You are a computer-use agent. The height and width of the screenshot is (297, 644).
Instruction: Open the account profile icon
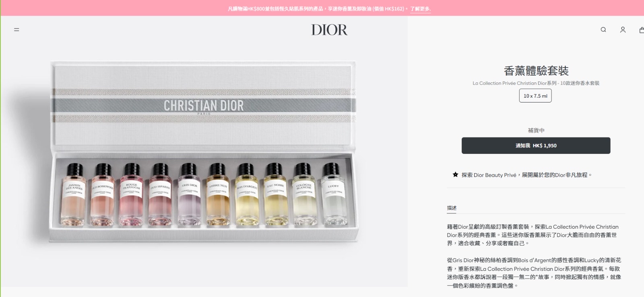point(623,30)
